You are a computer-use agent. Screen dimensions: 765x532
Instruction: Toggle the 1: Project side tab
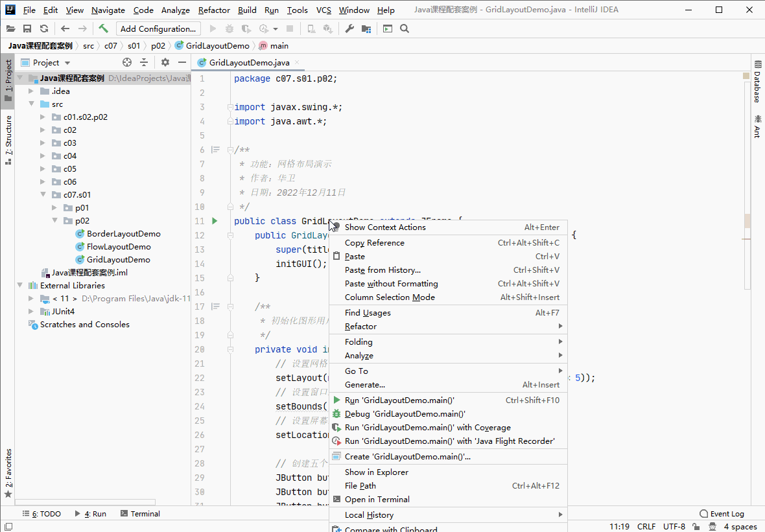tap(8, 80)
